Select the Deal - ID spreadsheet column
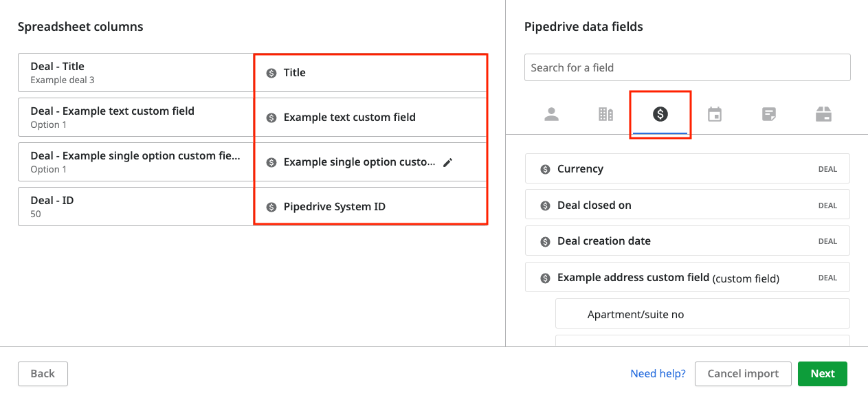The width and height of the screenshot is (868, 400). click(x=136, y=207)
